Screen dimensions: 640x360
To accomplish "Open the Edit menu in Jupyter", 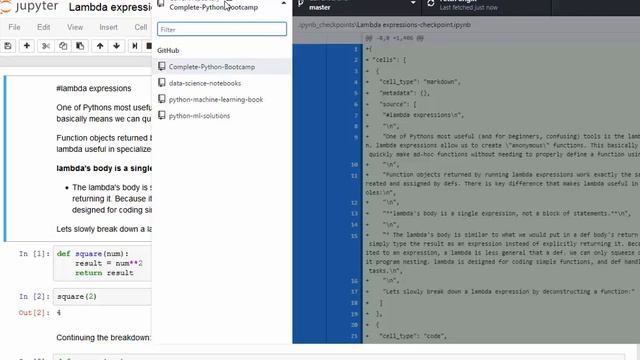I will point(44,27).
